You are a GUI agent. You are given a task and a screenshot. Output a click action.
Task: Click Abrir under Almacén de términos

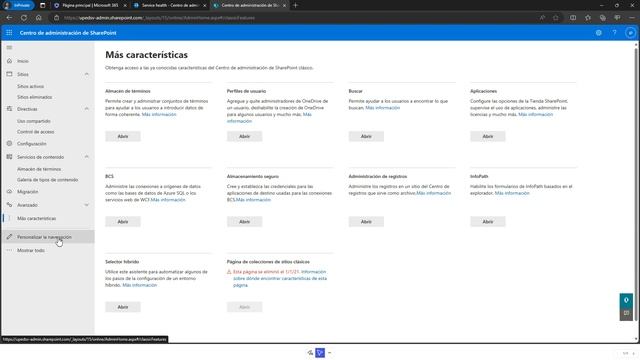coord(123,136)
